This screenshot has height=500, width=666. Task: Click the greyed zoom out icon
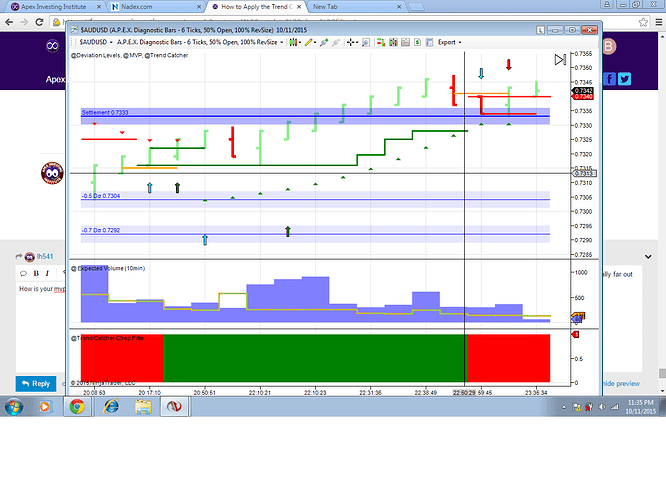click(336, 42)
